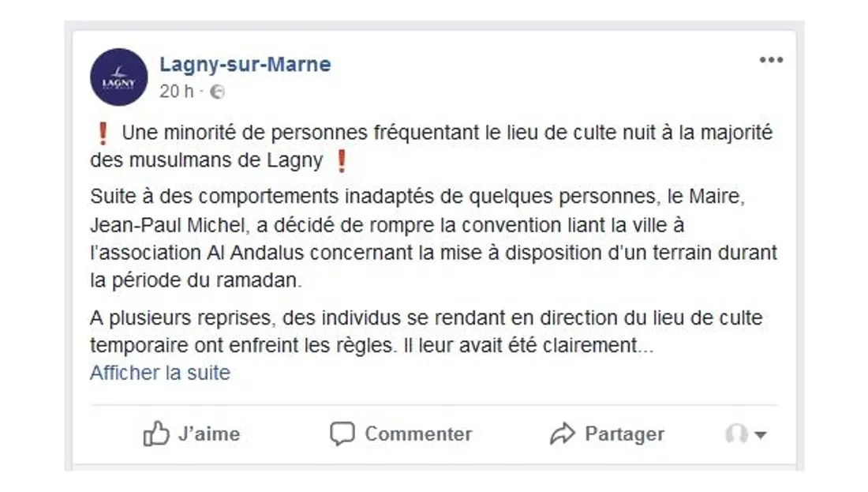The width and height of the screenshot is (868, 492).
Task: Click the red exclamation mark after "Lagny"
Action: coord(341,161)
